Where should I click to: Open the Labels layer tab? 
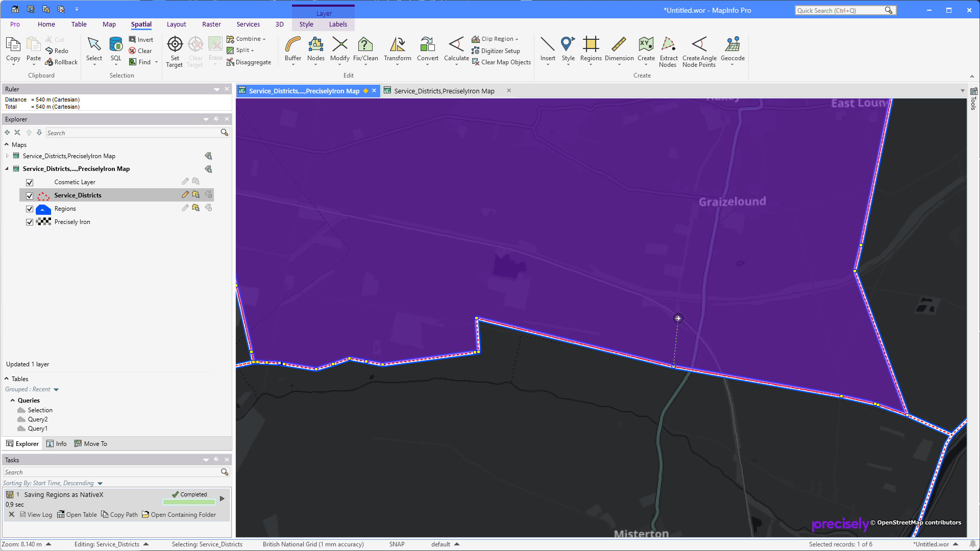point(338,24)
